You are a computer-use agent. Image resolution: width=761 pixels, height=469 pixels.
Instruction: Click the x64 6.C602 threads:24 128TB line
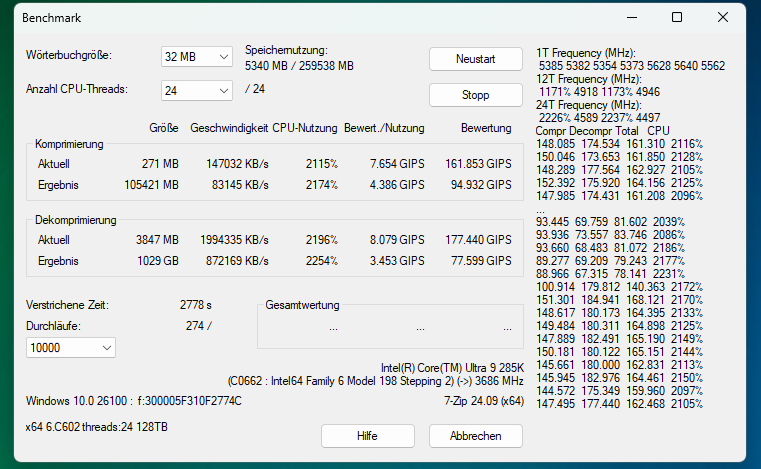click(x=97, y=427)
